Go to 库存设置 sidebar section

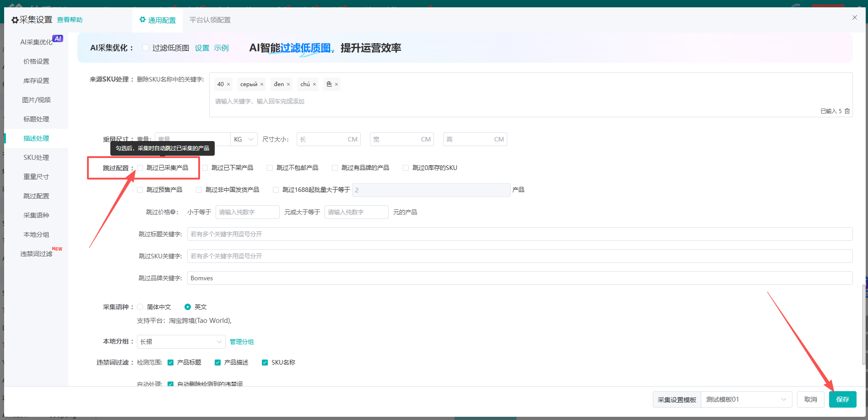click(37, 81)
